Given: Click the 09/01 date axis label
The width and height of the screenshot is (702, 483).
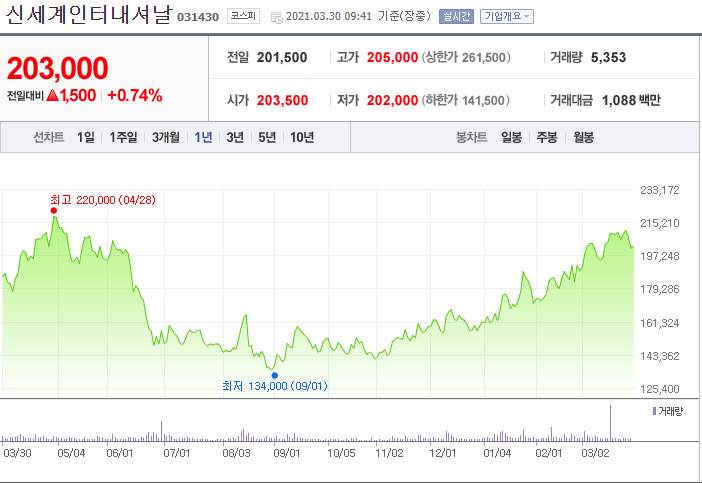Looking at the screenshot, I should pos(287,453).
